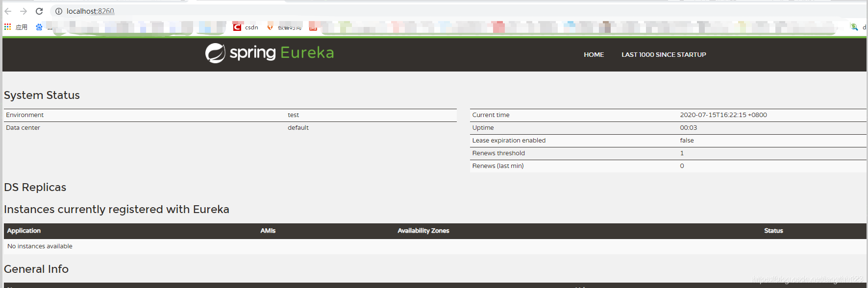Open the csdn bookmark
Viewport: 868px width, 288px height.
coord(246,27)
